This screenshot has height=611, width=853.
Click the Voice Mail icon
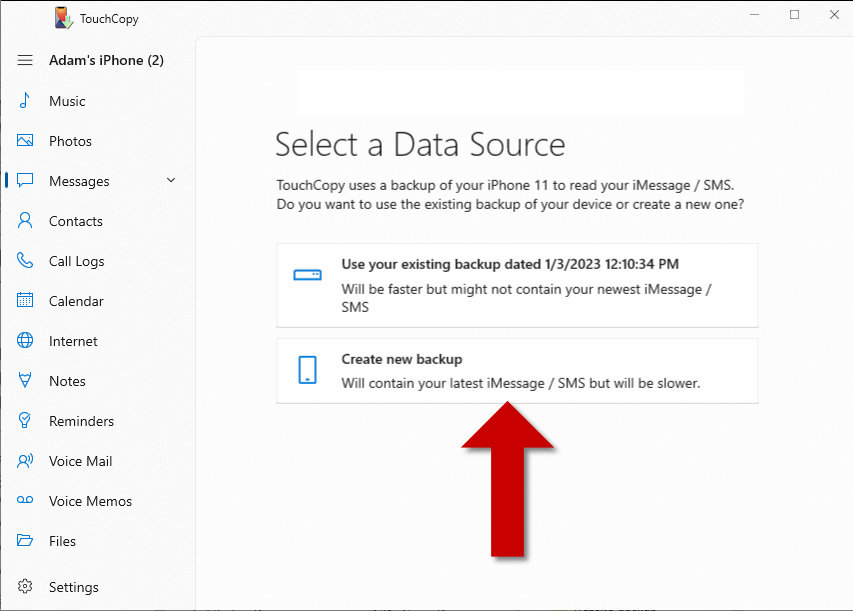coord(25,461)
